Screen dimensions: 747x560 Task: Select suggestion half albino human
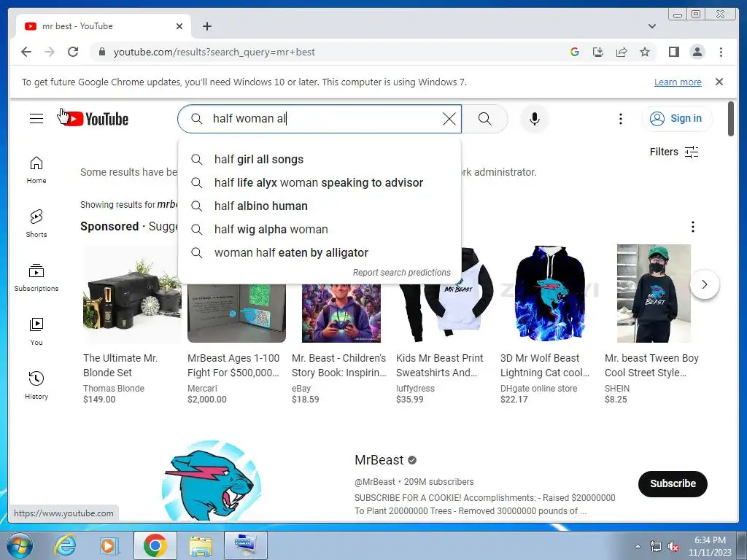[320, 206]
